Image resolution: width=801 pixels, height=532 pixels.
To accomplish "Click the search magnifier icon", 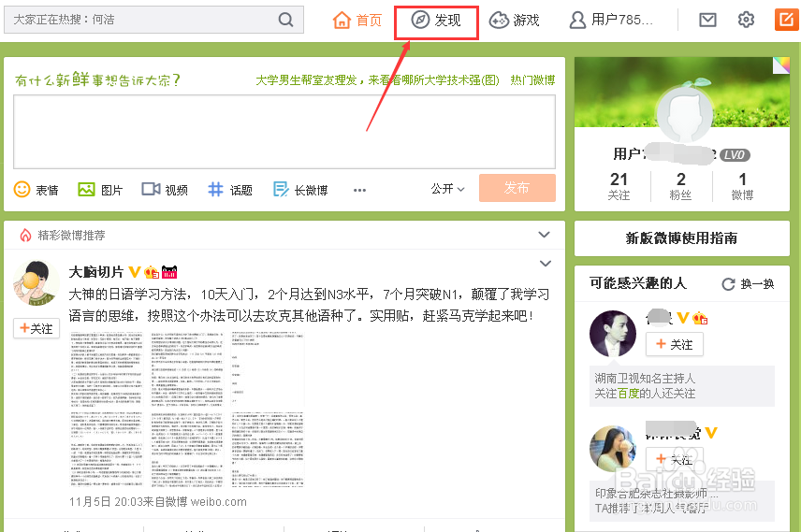I will pos(285,20).
